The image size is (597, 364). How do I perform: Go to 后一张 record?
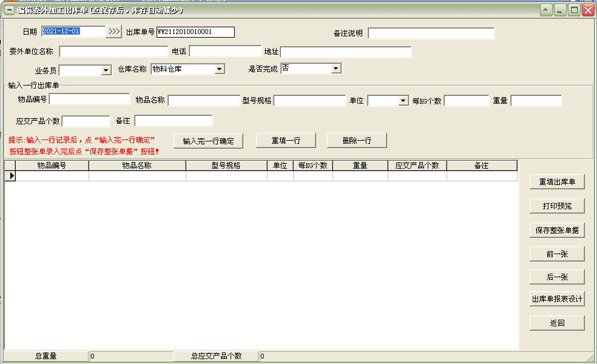[557, 277]
